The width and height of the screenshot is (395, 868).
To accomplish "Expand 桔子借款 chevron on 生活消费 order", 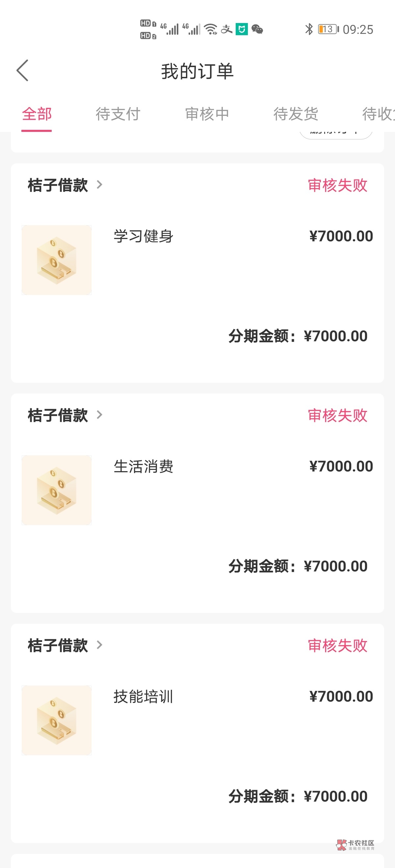I will click(99, 415).
